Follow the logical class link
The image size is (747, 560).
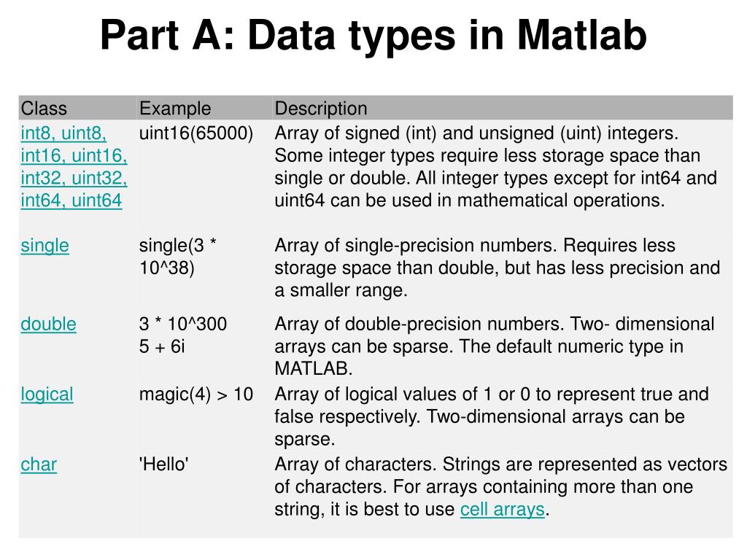click(x=47, y=394)
